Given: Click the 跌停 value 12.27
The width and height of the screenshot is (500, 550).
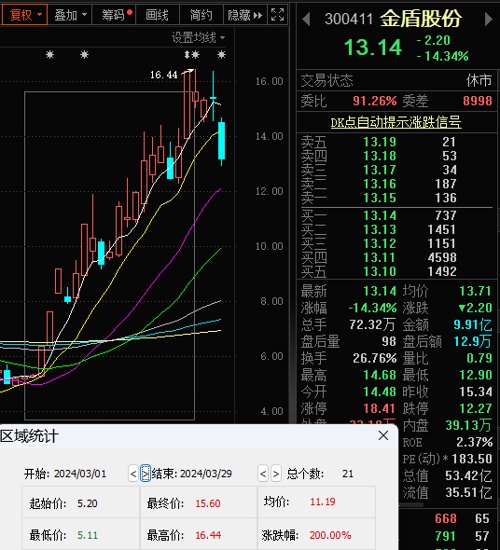Looking at the screenshot, I should [x=476, y=408].
